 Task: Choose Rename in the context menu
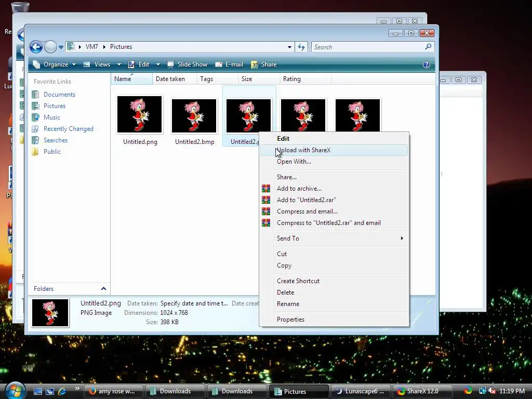[334, 304]
